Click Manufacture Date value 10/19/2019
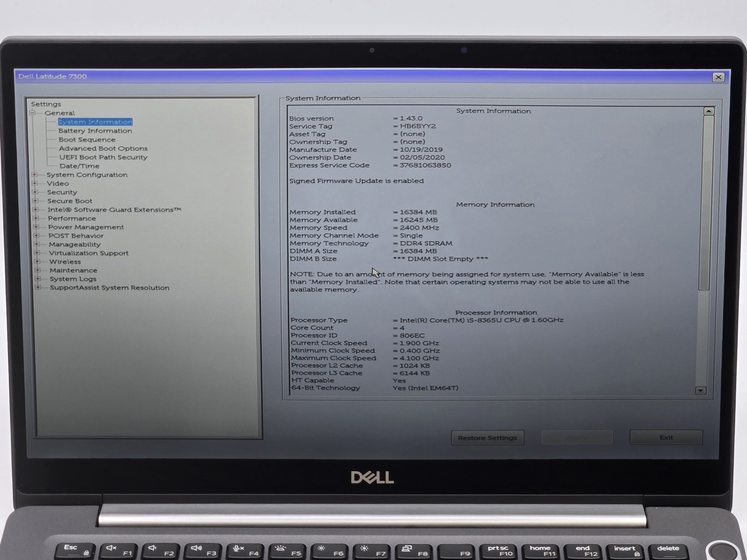 (x=421, y=150)
